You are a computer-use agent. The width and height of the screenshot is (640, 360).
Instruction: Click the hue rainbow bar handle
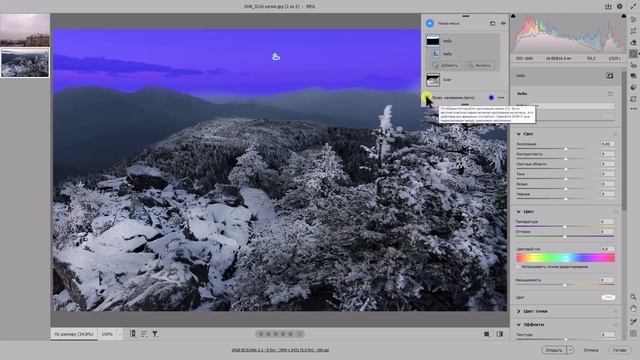pos(566,258)
